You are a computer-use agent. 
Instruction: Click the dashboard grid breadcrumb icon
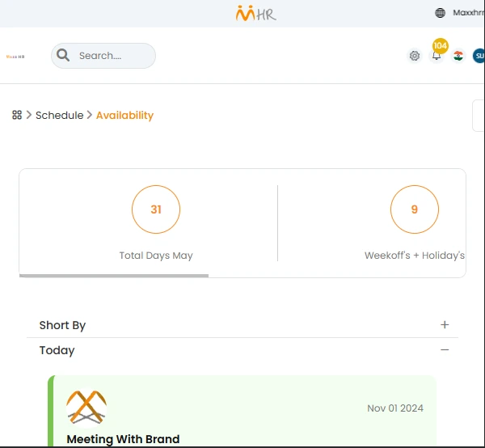tap(17, 115)
